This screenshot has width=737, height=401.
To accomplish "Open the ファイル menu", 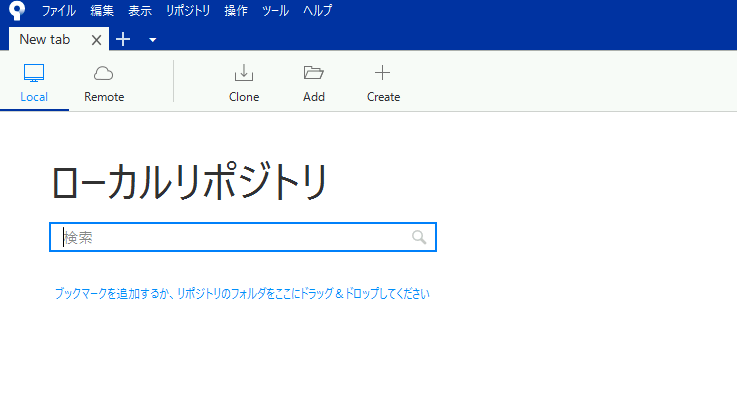I will tap(59, 10).
